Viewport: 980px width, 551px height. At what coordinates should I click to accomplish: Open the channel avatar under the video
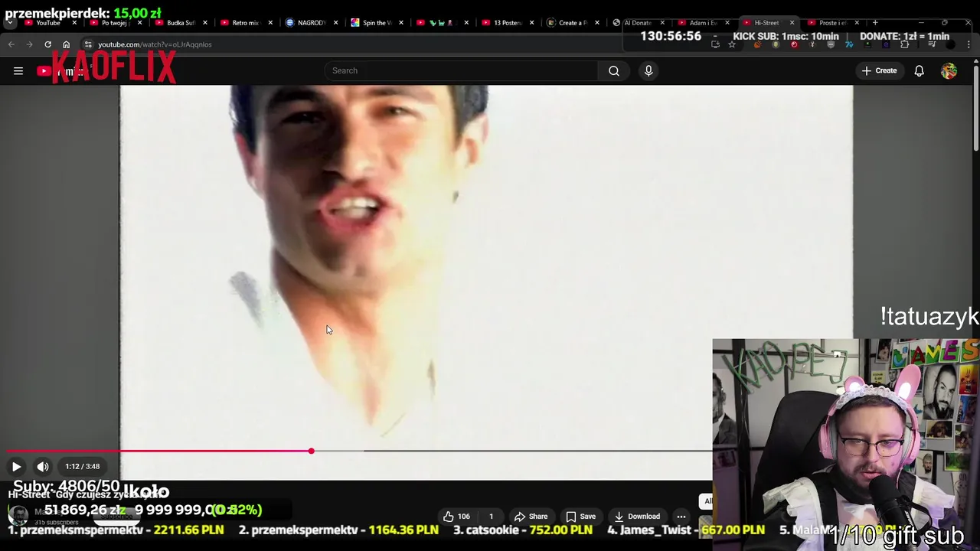(18, 516)
